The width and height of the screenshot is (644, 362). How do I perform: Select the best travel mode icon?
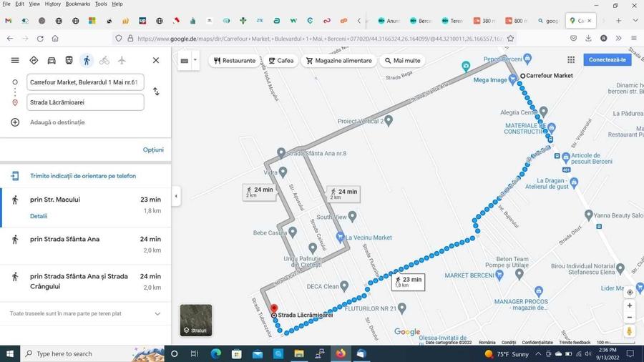(34, 60)
